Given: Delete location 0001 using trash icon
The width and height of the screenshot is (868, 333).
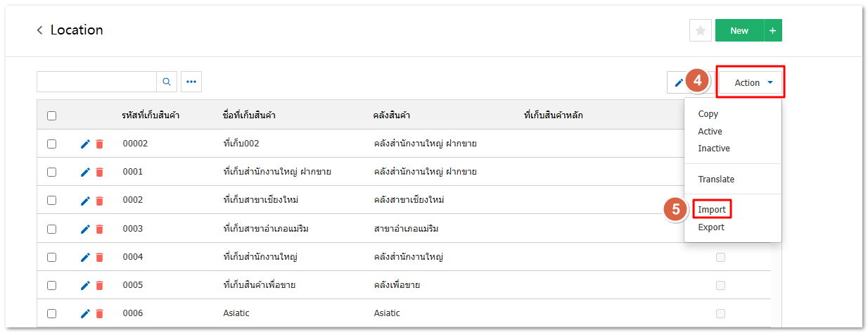Looking at the screenshot, I should tap(99, 172).
